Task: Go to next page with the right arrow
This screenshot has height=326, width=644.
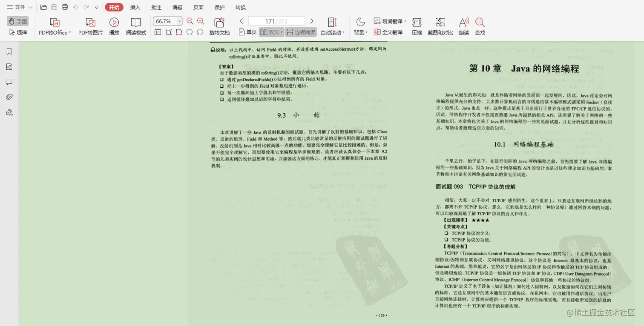Action: click(312, 20)
